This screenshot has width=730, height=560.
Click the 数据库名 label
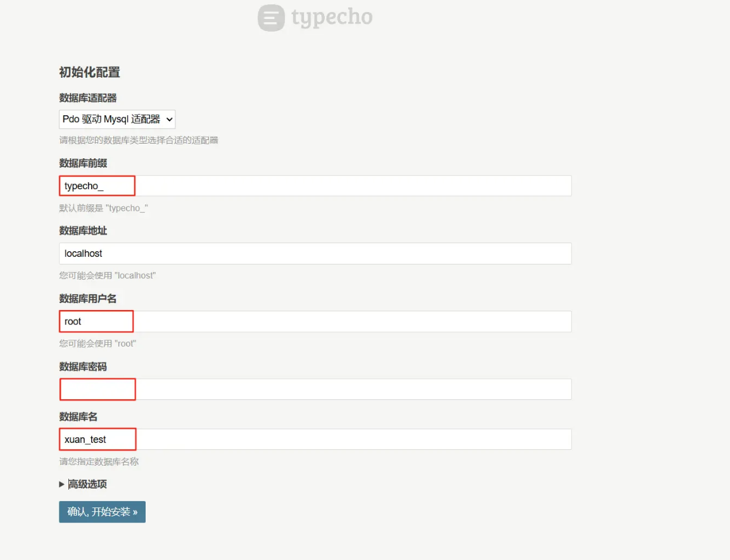click(78, 416)
